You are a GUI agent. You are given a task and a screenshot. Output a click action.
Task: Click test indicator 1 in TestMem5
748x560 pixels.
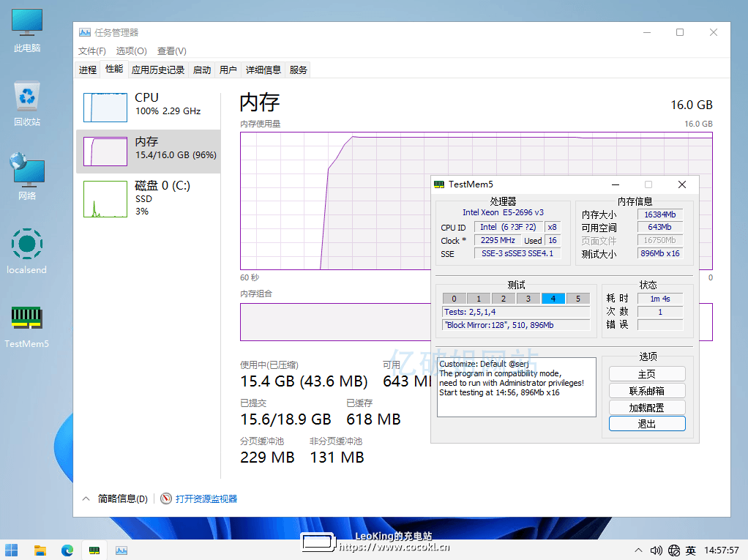(479, 299)
